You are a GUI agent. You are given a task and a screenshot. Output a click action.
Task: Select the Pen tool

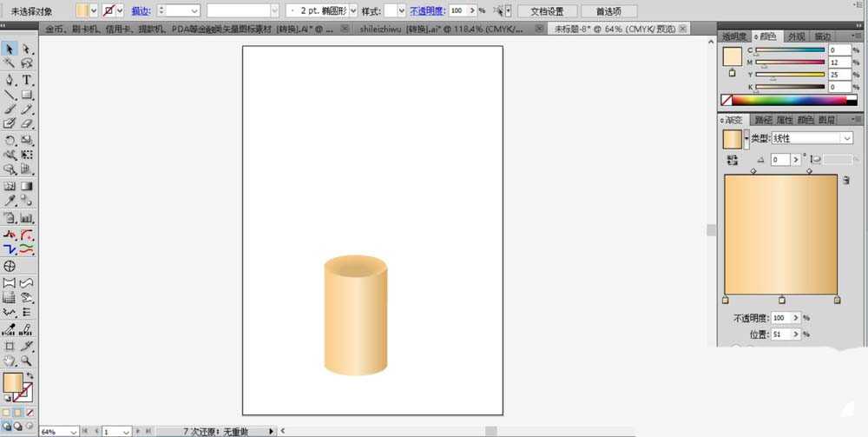point(10,80)
